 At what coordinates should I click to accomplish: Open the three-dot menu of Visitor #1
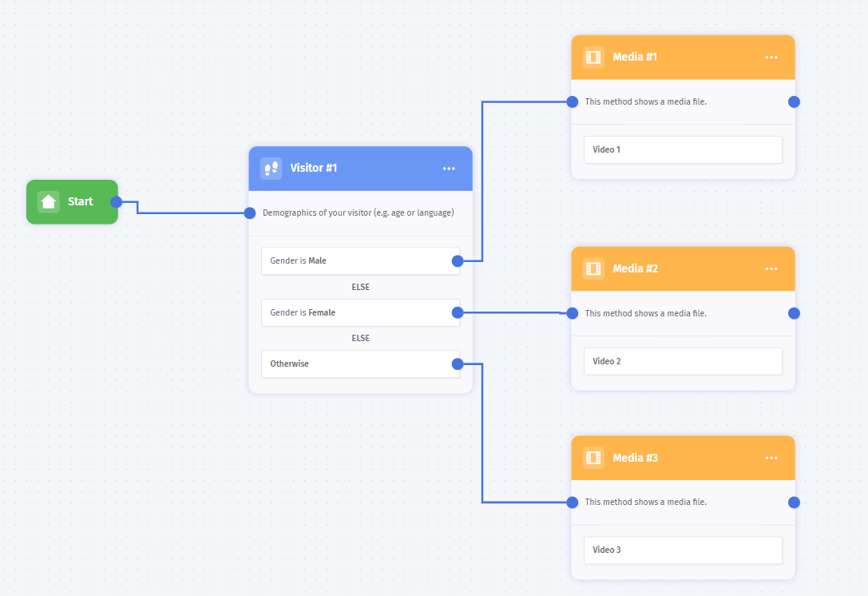[449, 169]
